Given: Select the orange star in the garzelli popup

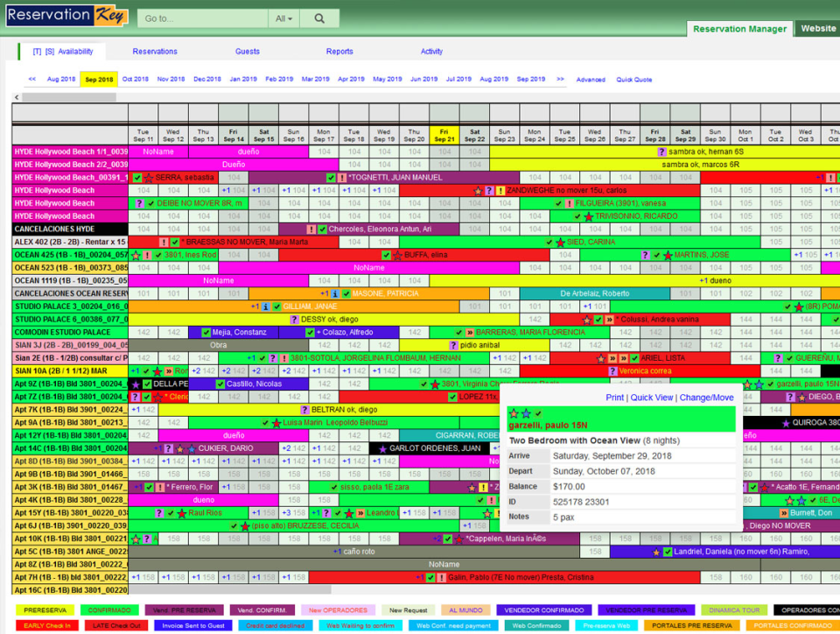Looking at the screenshot, I should tap(514, 413).
